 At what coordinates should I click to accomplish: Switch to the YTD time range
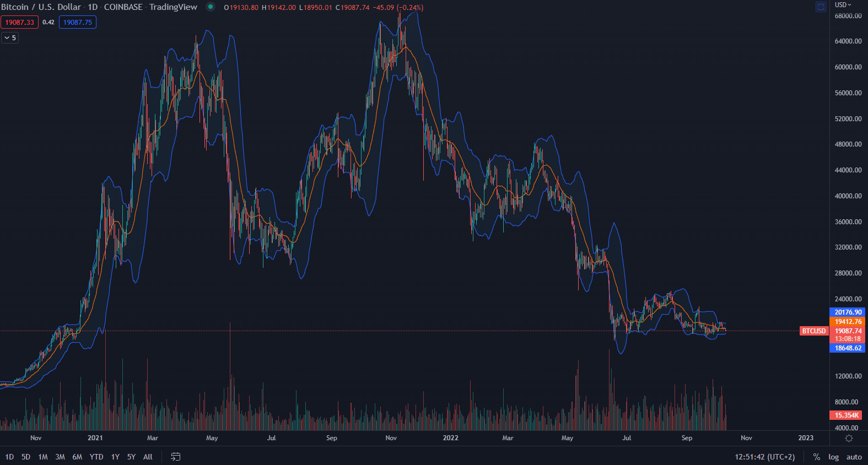[96, 457]
